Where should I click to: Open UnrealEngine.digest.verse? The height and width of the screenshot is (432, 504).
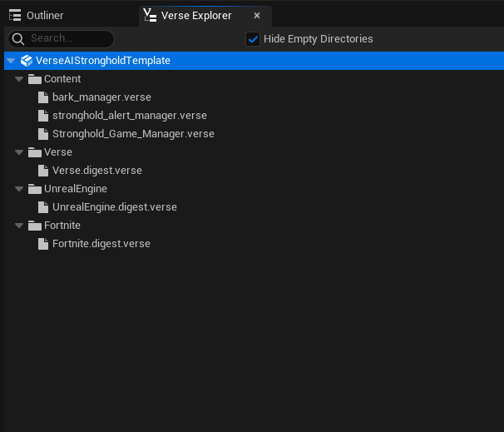[x=115, y=207]
